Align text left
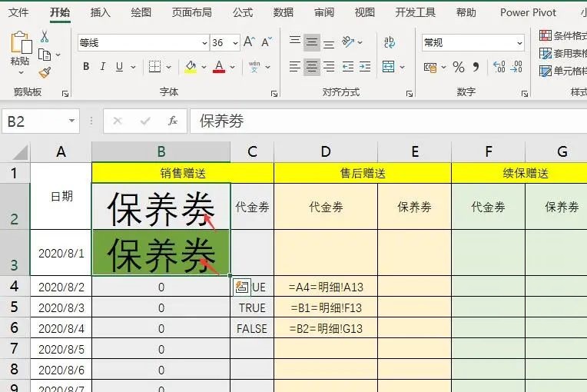The height and width of the screenshot is (392, 587). pos(295,67)
